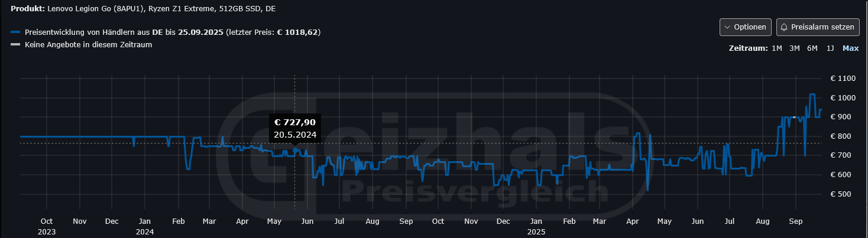This screenshot has width=868, height=238.
Task: Select the 1M time range
Action: 777,48
